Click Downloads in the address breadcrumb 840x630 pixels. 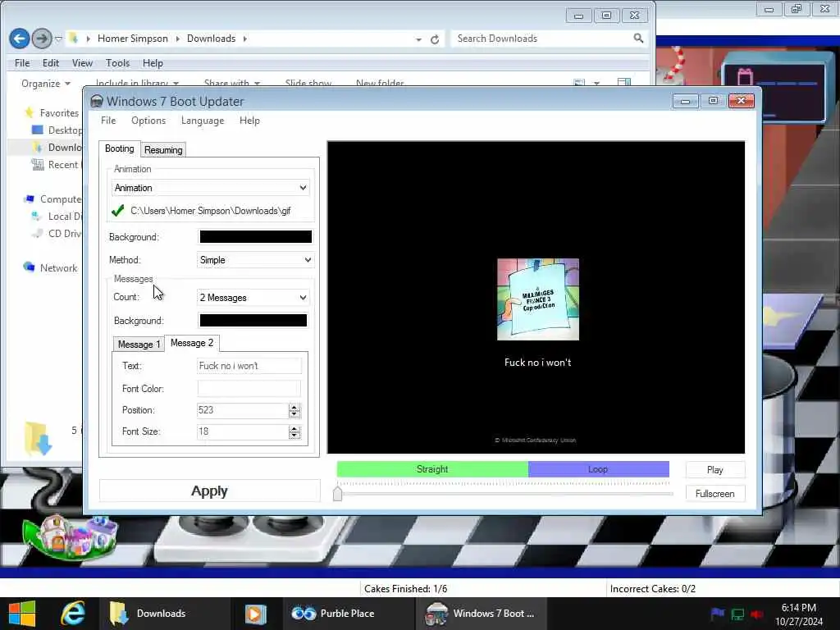tap(211, 39)
